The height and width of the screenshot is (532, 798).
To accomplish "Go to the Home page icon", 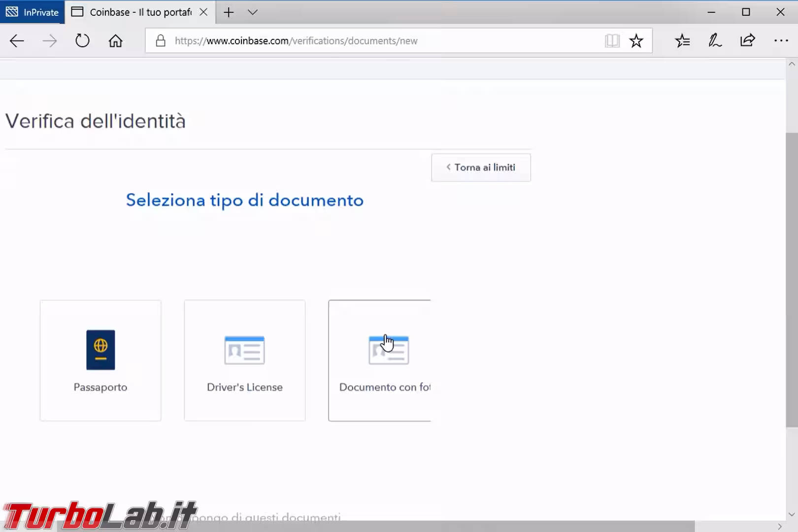I will 115,41.
